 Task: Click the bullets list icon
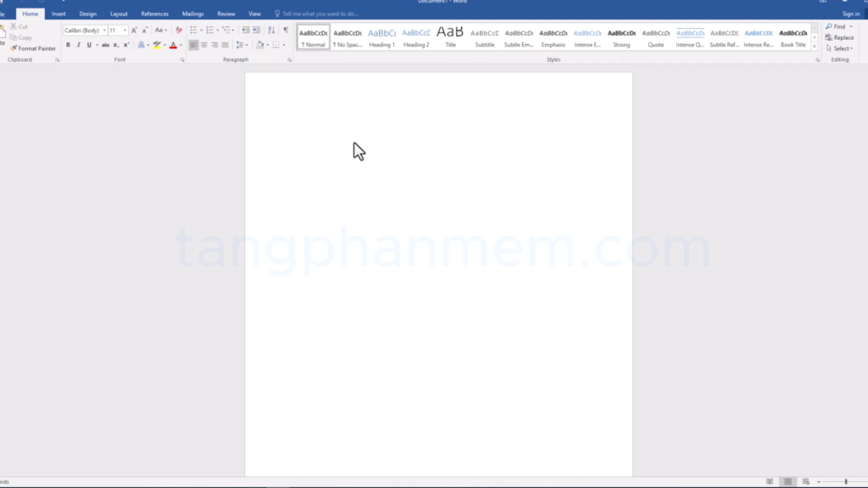click(193, 30)
